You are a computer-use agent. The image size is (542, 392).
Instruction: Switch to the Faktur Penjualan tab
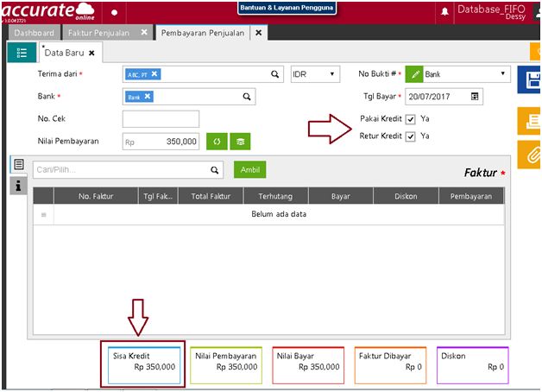(x=101, y=33)
